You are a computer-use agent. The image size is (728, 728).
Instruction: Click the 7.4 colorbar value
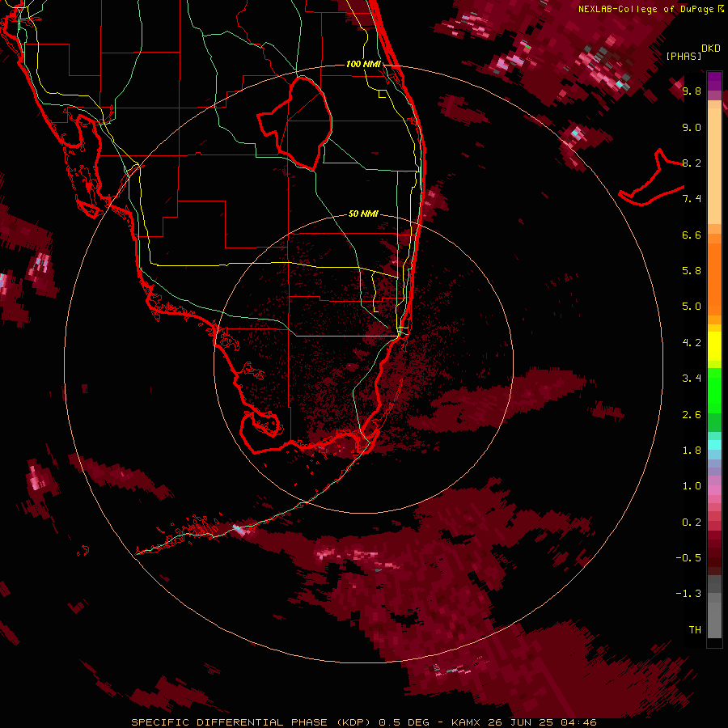(692, 199)
